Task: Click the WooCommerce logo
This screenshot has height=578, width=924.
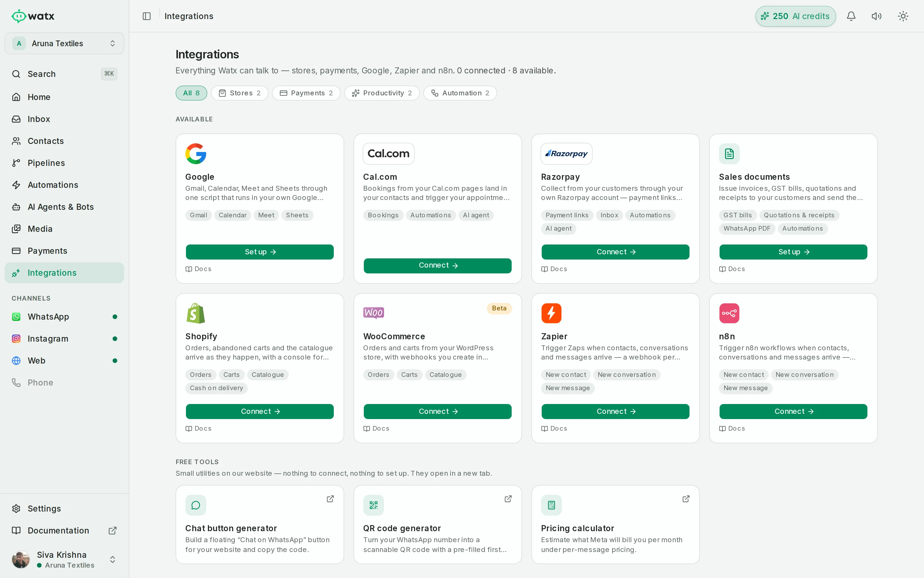Action: point(373,313)
